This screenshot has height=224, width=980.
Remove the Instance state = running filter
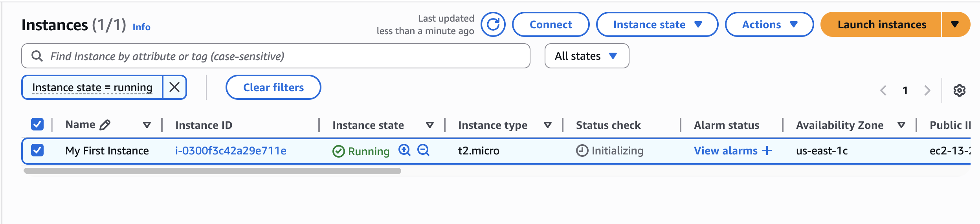point(174,87)
